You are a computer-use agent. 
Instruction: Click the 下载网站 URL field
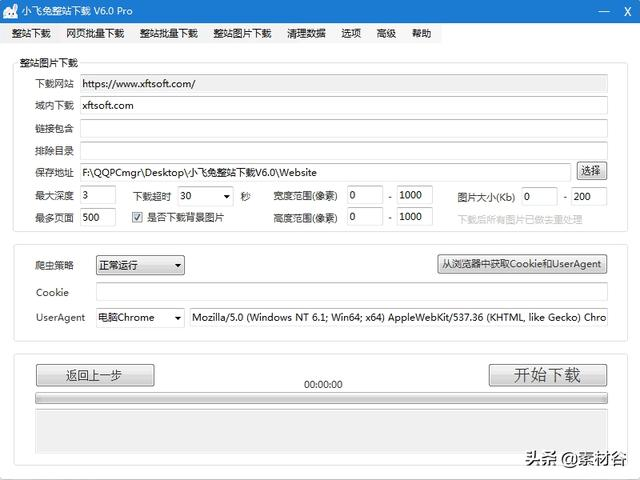tap(344, 84)
